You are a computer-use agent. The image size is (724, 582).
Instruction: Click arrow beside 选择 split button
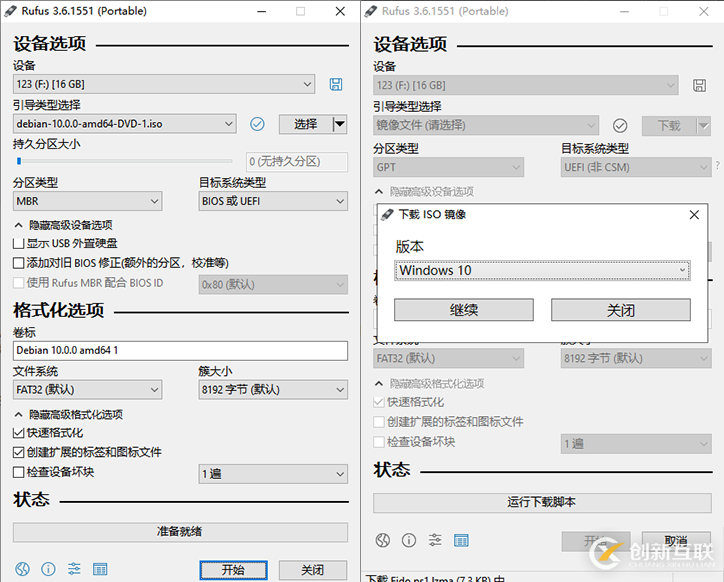[339, 124]
